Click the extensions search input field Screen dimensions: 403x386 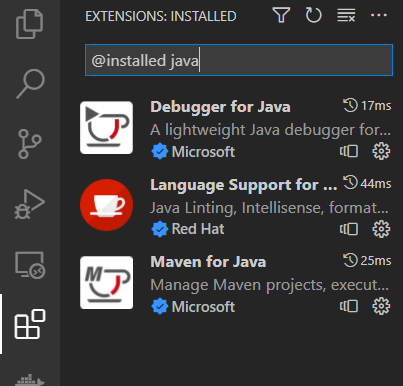(239, 60)
